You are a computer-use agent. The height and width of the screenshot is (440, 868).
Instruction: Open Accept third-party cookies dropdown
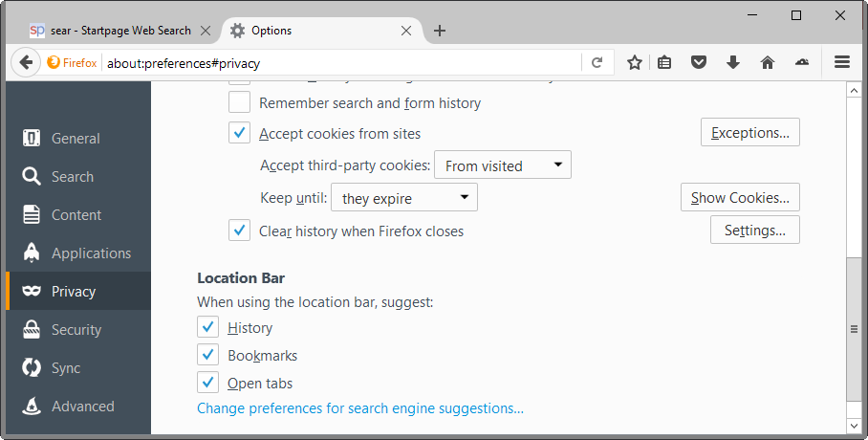[x=503, y=165]
